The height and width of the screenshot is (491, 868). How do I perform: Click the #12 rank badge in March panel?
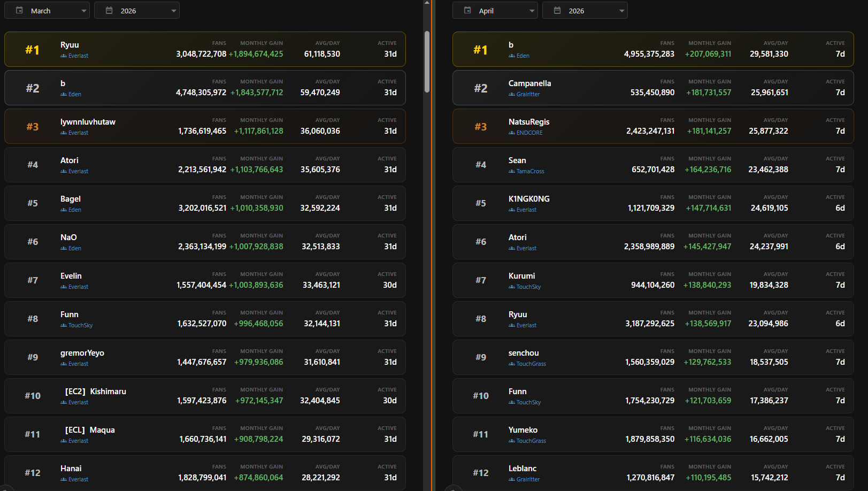(33, 473)
